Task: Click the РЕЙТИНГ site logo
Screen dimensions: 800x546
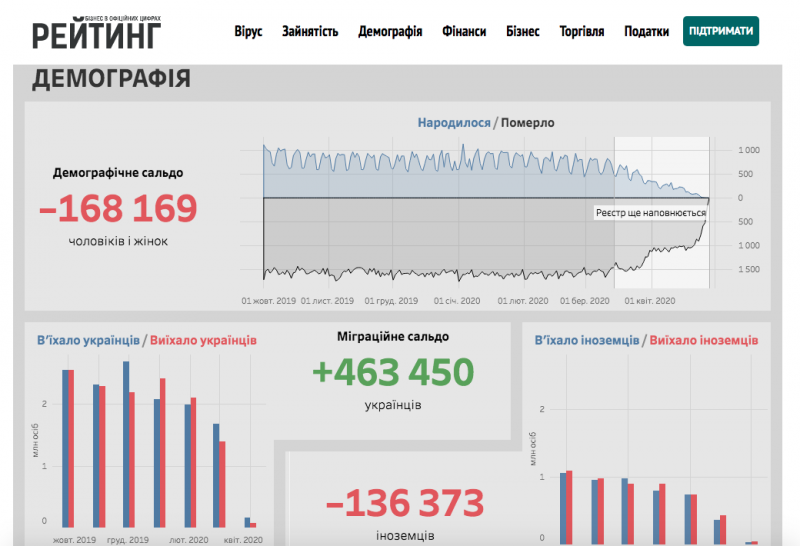Action: point(96,32)
